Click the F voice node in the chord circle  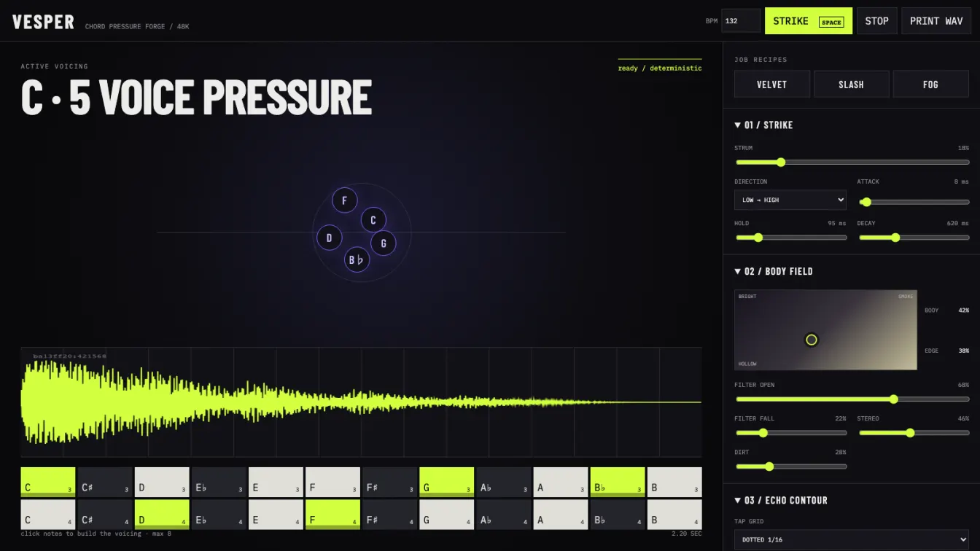[x=345, y=200]
